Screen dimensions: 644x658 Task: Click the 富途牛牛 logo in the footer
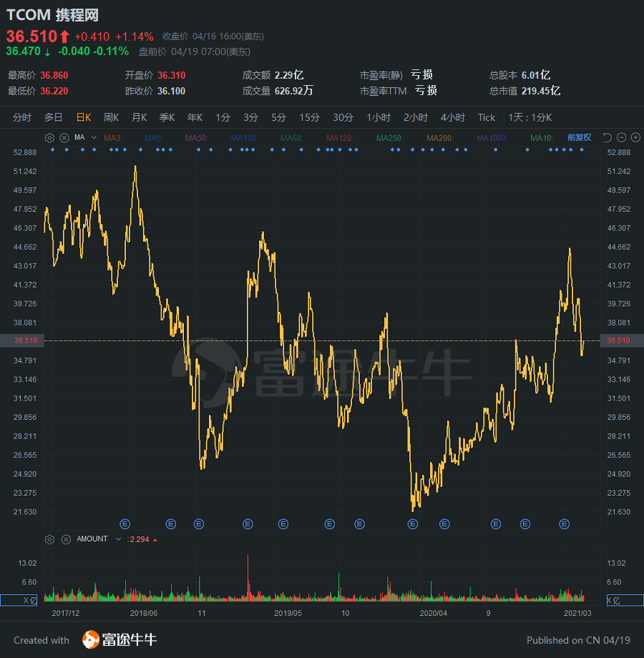click(119, 639)
